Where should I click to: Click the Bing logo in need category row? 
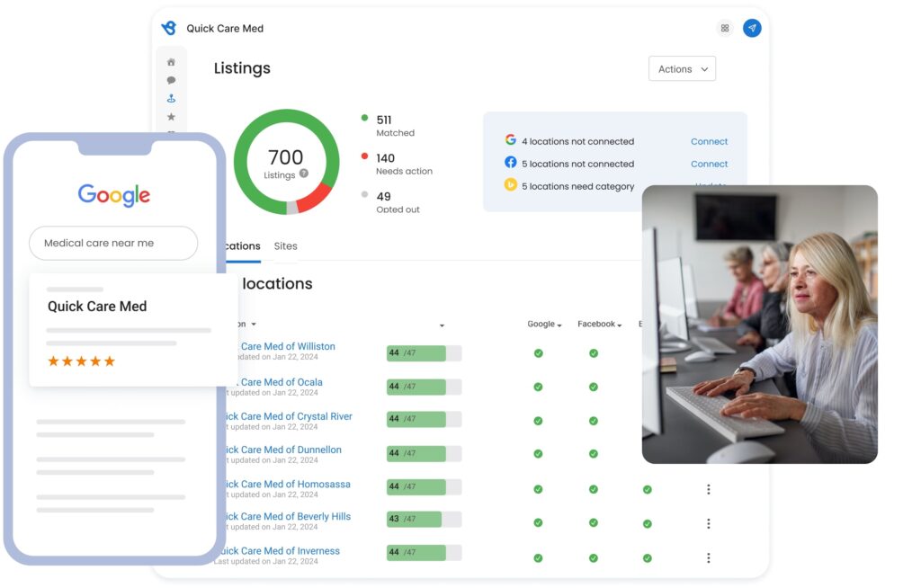tap(511, 184)
